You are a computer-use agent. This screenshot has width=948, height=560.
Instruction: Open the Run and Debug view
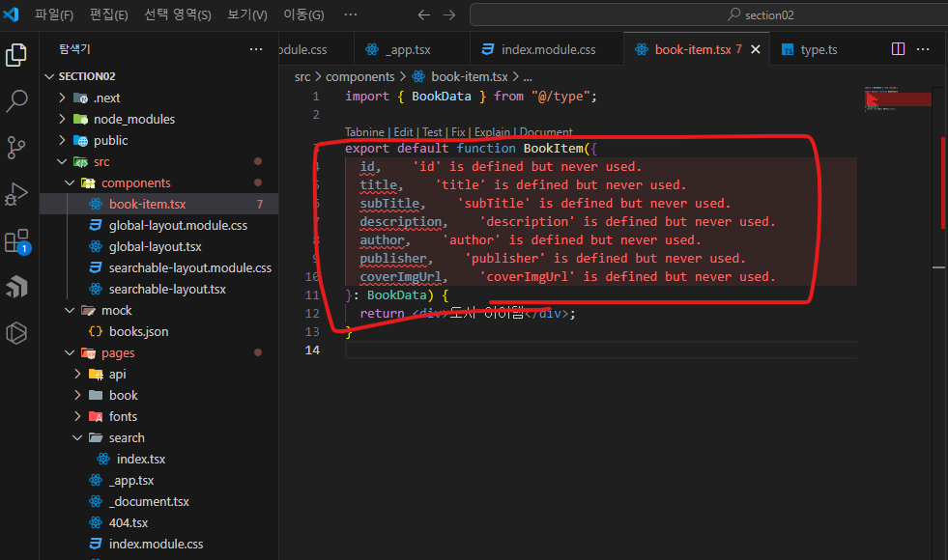pyautogui.click(x=16, y=194)
